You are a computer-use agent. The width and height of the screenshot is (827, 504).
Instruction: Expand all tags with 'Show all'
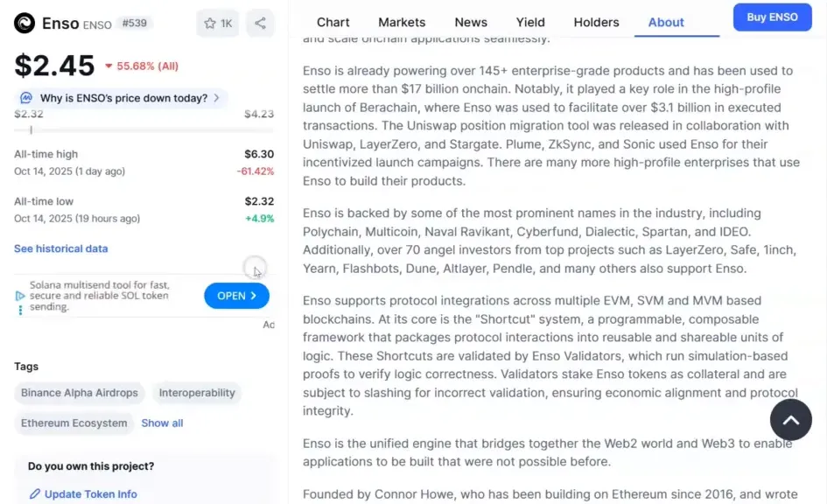click(x=162, y=423)
